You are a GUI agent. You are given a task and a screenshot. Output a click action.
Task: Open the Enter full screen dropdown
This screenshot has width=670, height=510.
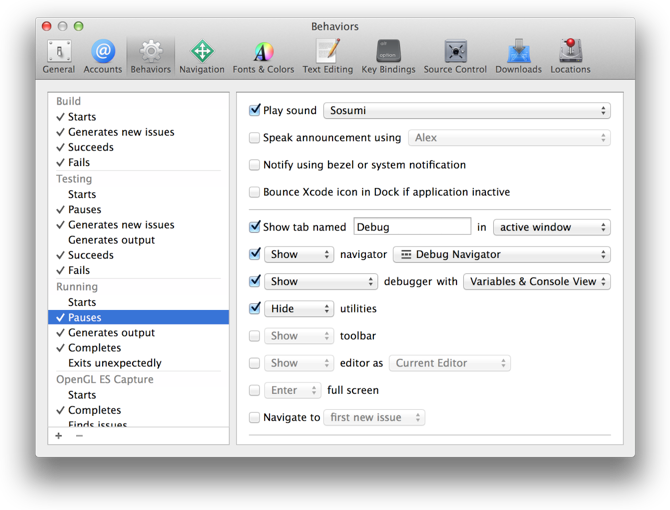coord(292,390)
